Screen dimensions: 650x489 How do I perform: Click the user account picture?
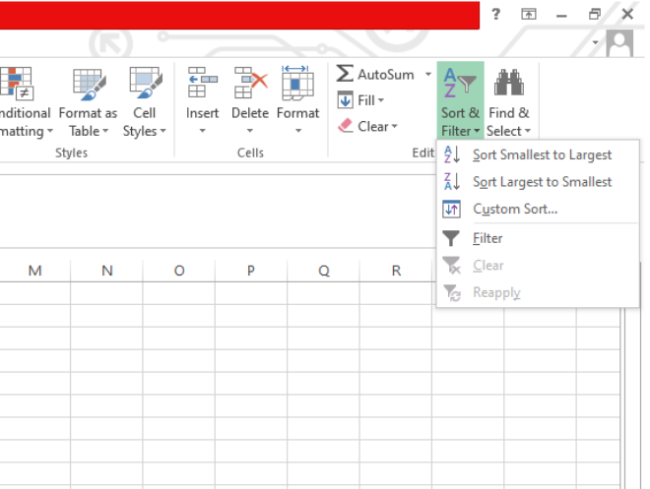[620, 43]
